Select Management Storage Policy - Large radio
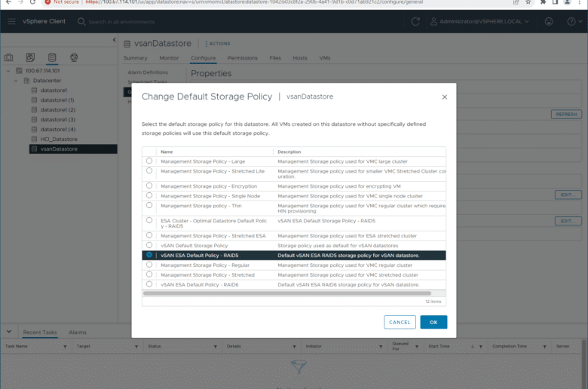The width and height of the screenshot is (588, 389). [149, 161]
